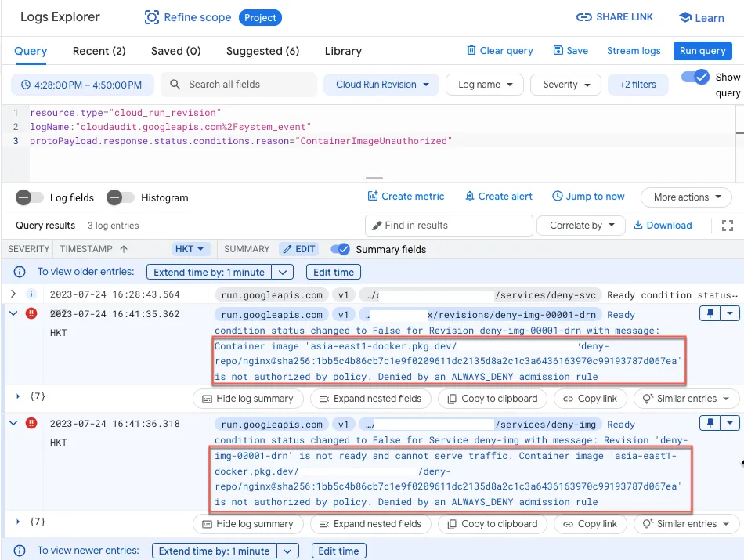Viewport: 744px width, 560px height.
Task: Switch to the Recent (2) tab
Action: 99,51
